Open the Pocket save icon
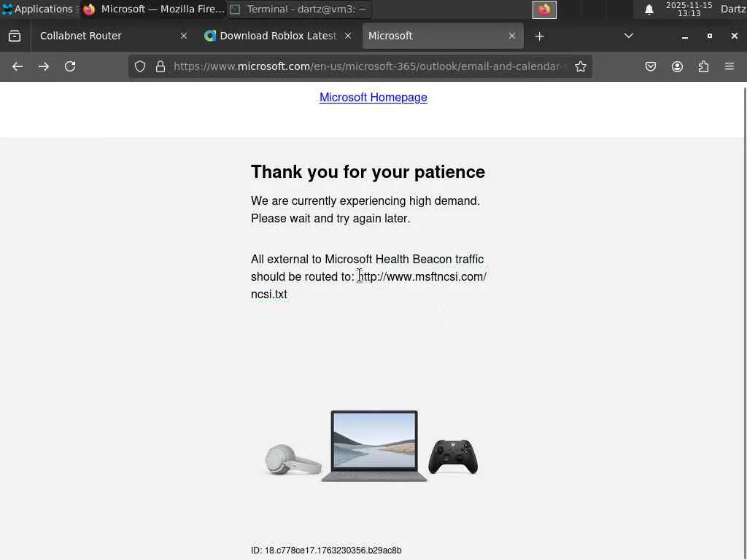 tap(650, 66)
